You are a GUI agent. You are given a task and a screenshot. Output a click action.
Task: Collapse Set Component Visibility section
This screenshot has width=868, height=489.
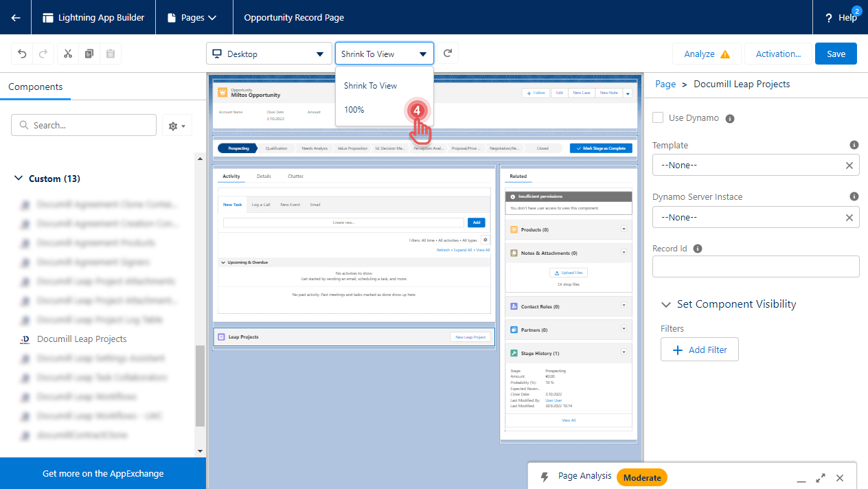(665, 304)
